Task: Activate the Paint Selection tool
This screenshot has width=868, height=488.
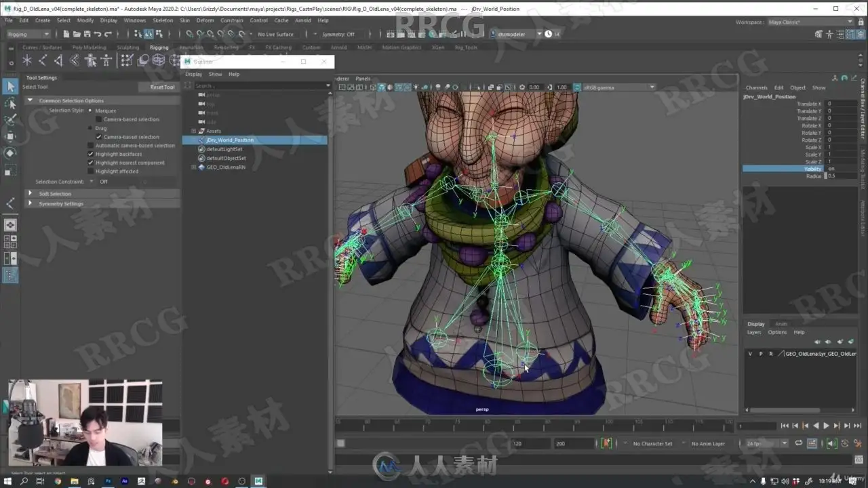Action: [10, 120]
